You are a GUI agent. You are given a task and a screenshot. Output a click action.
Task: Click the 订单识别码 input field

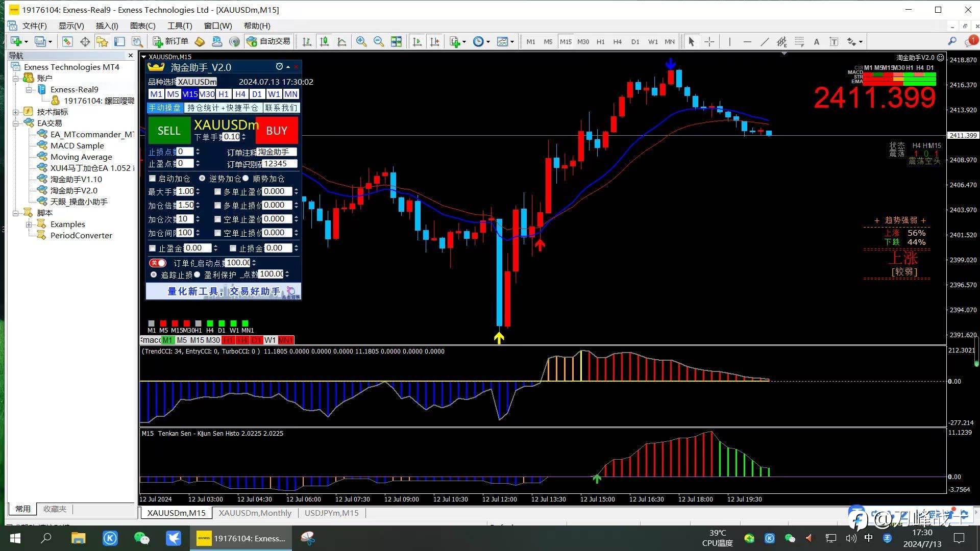279,164
